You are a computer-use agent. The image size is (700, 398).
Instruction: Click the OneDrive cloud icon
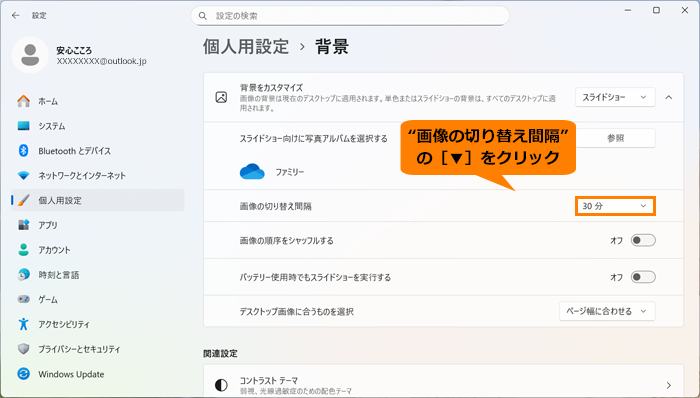coord(252,171)
